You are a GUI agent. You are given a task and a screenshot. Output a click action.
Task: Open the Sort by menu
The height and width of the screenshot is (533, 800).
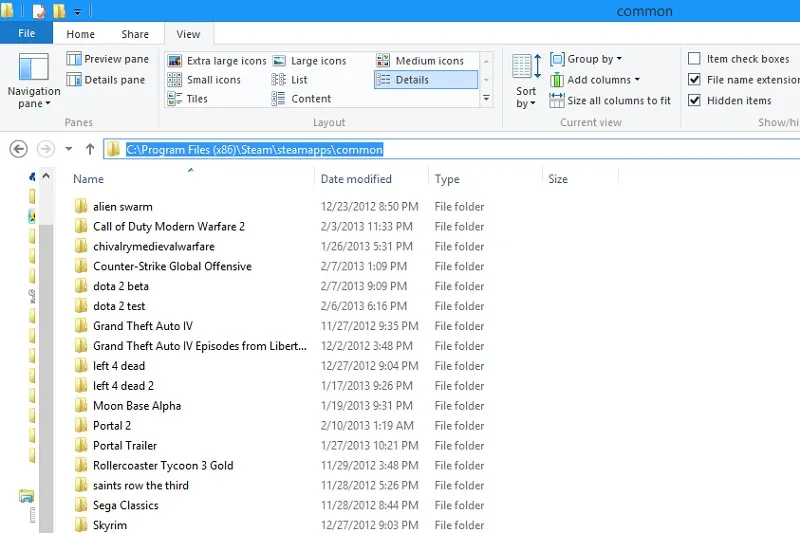coord(526,81)
